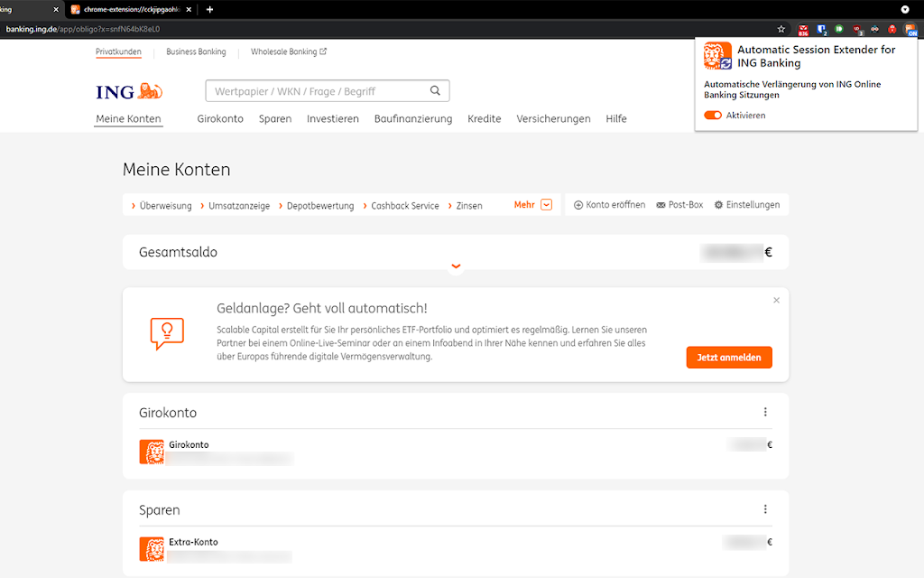Open the Girokonto account row
Image resolution: width=924 pixels, height=578 pixels.
point(456,452)
